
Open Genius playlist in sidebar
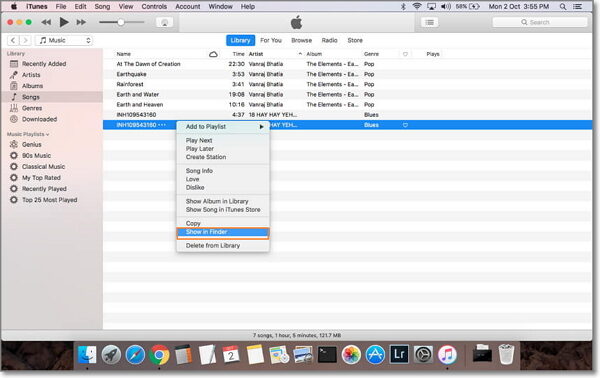point(31,145)
